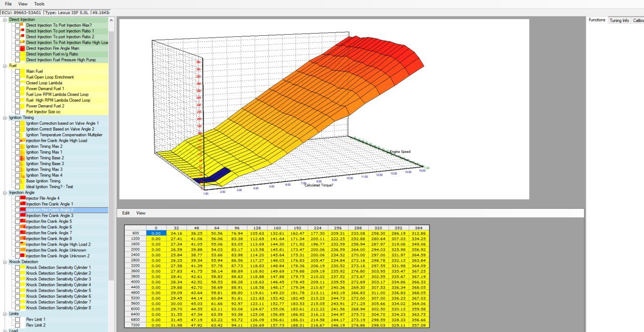Click the injector File Angle 4 map icon
This screenshot has height=332, width=644.
tap(23, 198)
